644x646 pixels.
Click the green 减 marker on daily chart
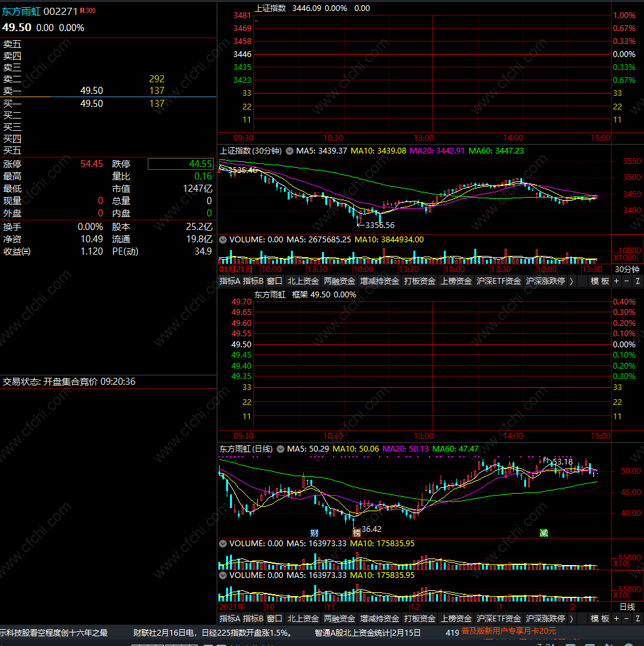pyautogui.click(x=544, y=533)
